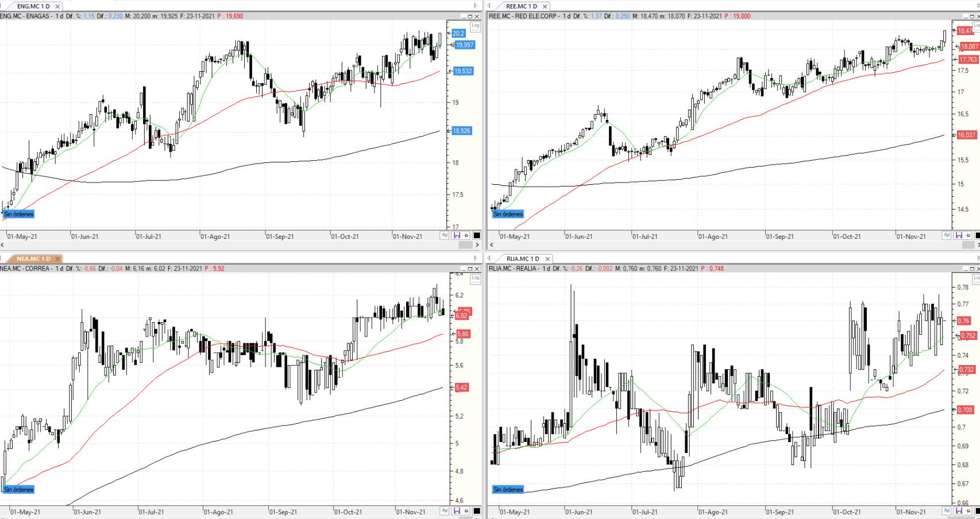This screenshot has height=519, width=980.
Task: Click 'Sin órdenes' label on NEA.MC chart
Action: [19, 490]
